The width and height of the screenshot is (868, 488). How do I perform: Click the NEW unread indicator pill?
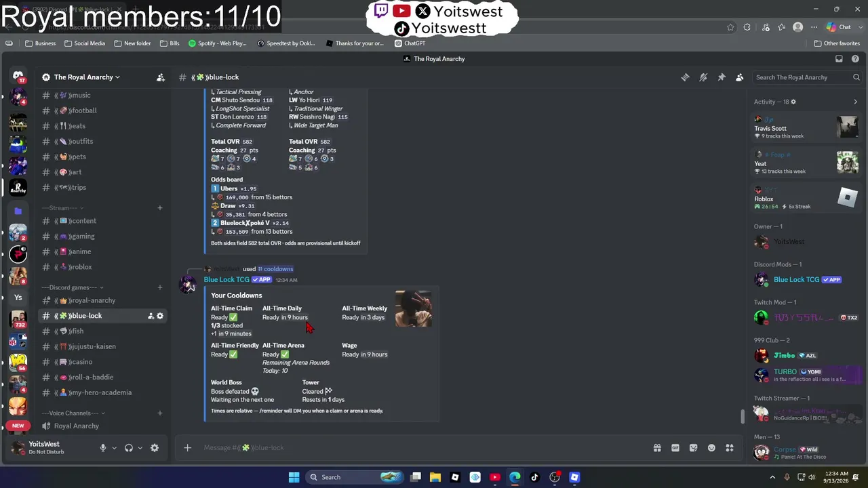(18, 426)
